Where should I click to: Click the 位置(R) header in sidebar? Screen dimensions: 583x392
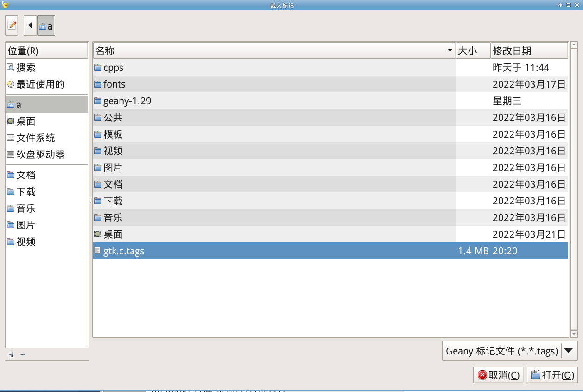coord(46,51)
